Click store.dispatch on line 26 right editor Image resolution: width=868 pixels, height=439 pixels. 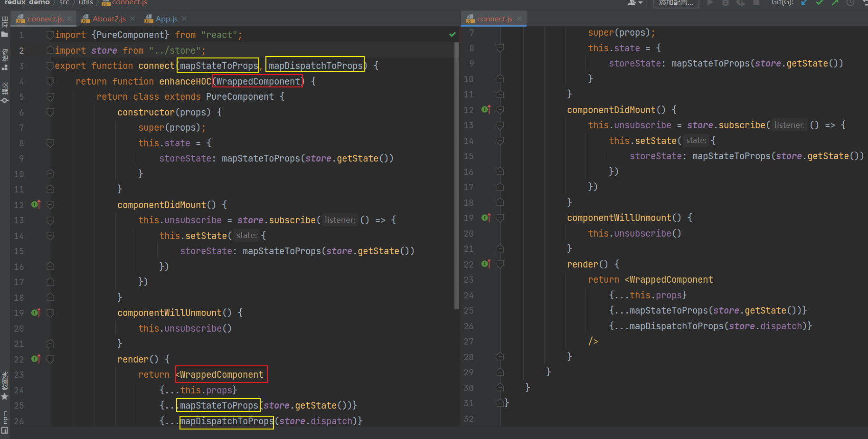765,326
